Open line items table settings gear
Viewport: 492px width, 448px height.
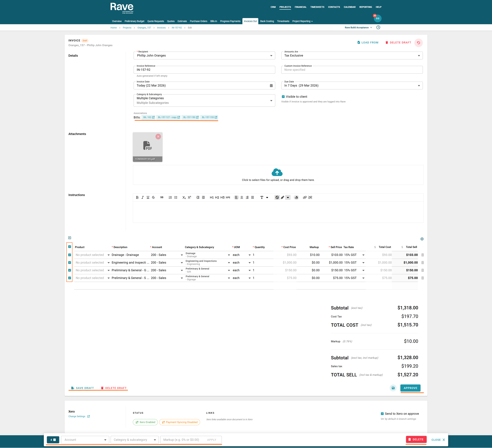(x=422, y=239)
